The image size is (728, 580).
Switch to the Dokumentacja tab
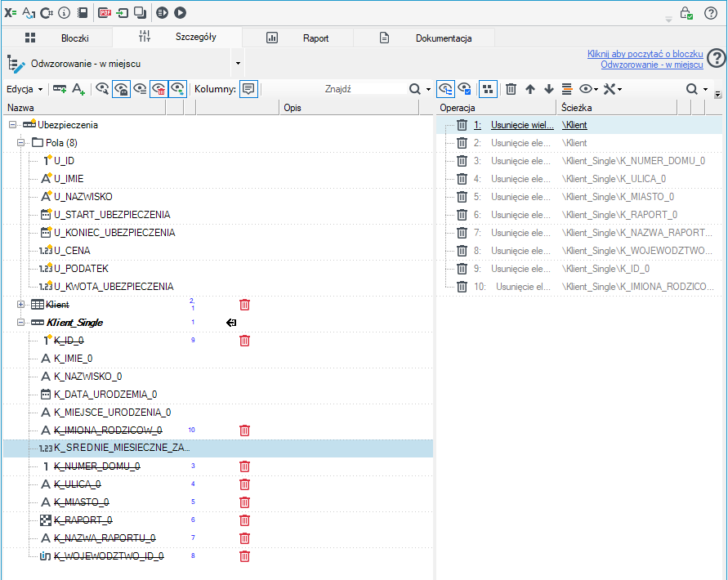pyautogui.click(x=425, y=38)
